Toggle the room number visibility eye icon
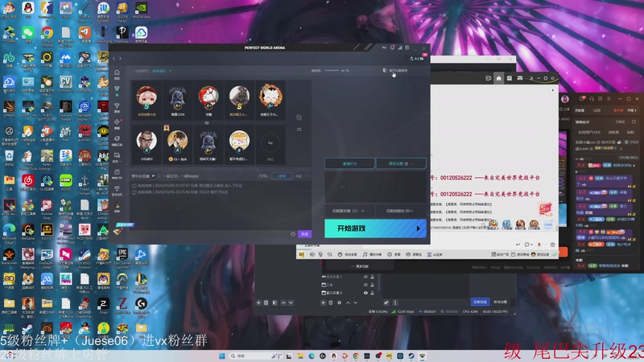Screen dimensions: 644x362 pyautogui.click(x=343, y=71)
